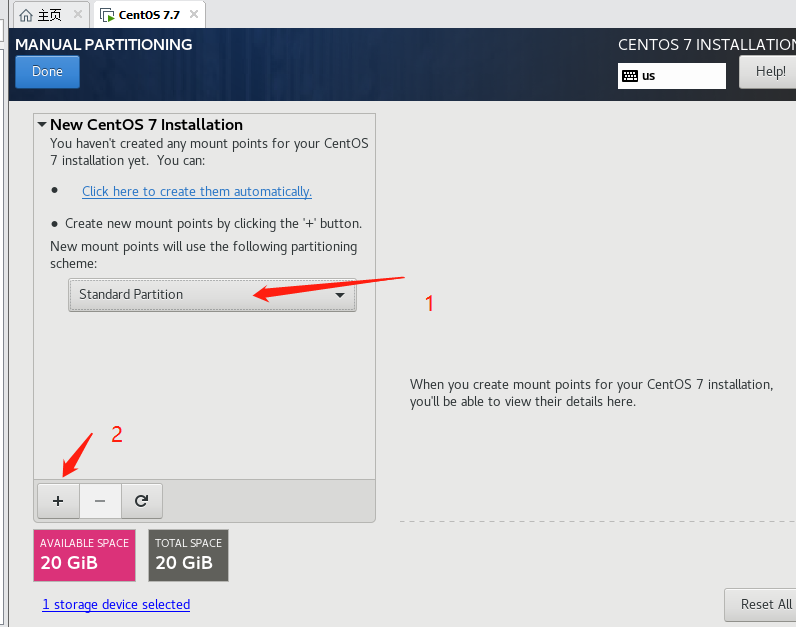Open the Help! button
Viewport: 796px width, 627px height.
click(x=770, y=72)
